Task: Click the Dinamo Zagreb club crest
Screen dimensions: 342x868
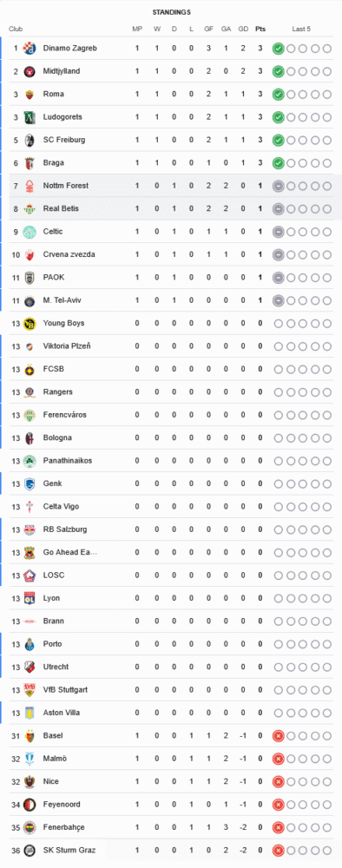Action: [x=30, y=48]
